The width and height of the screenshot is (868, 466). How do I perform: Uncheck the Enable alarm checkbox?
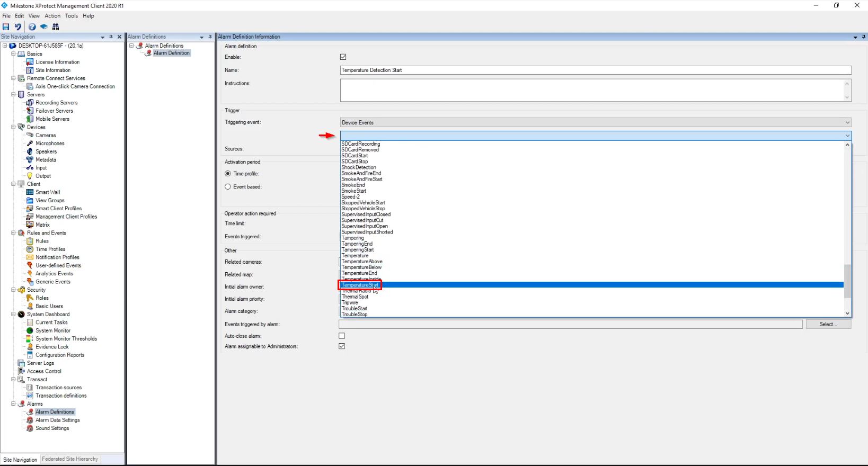(x=343, y=57)
